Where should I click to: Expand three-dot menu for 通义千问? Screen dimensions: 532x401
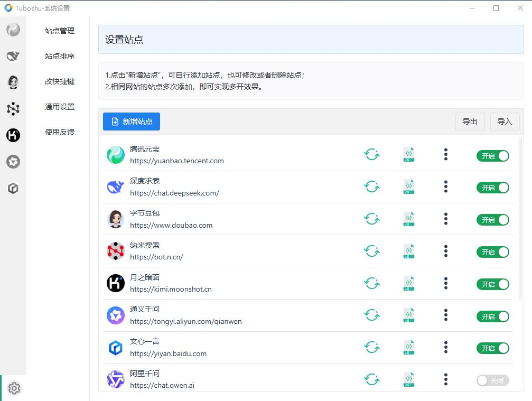coord(446,316)
